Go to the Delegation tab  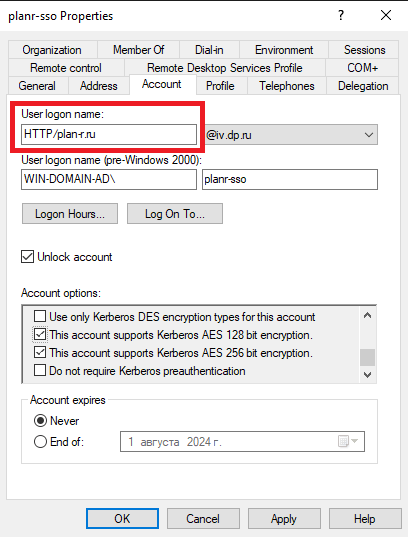click(363, 86)
